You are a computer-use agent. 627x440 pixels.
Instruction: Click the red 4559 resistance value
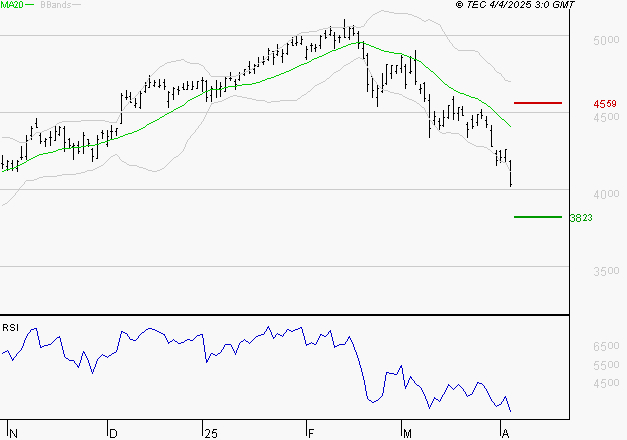pos(605,104)
